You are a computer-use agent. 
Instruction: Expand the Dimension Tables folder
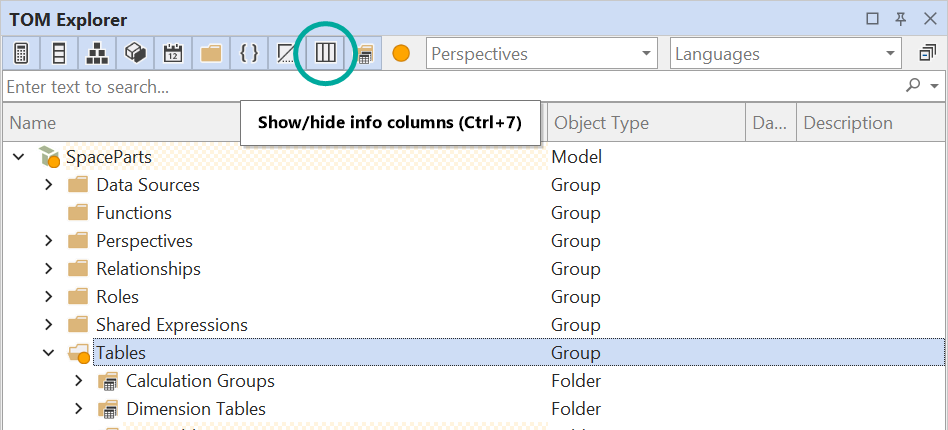[x=78, y=409]
